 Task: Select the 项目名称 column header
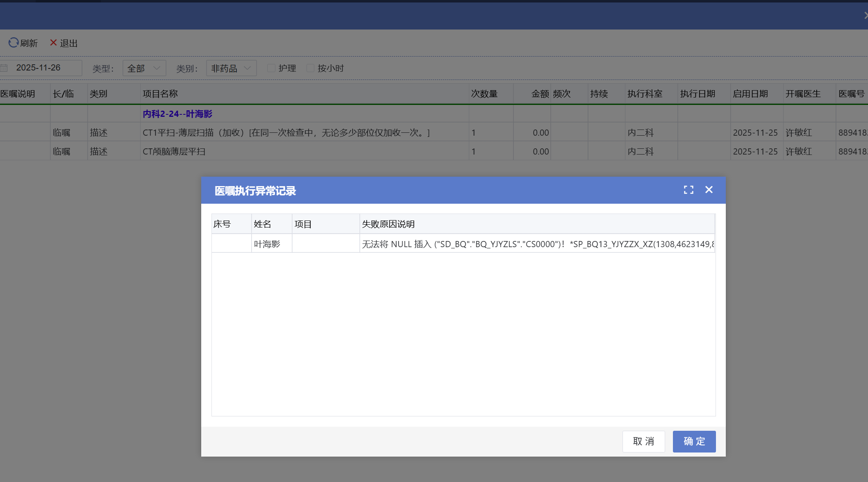[160, 94]
